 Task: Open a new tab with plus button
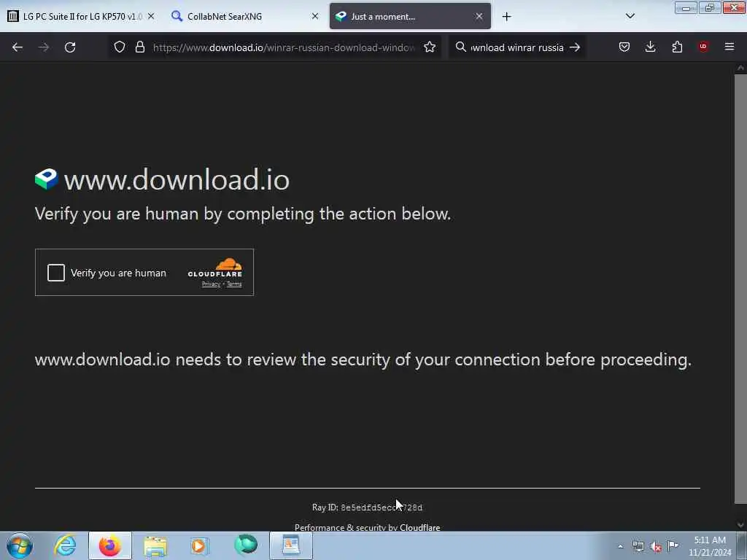[506, 17]
